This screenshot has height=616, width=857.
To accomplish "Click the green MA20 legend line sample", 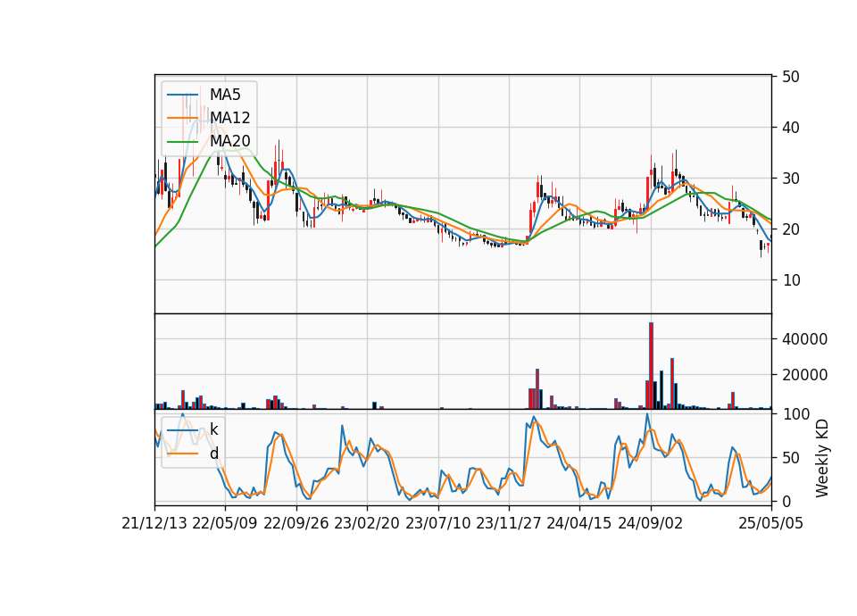I will click(x=182, y=141).
